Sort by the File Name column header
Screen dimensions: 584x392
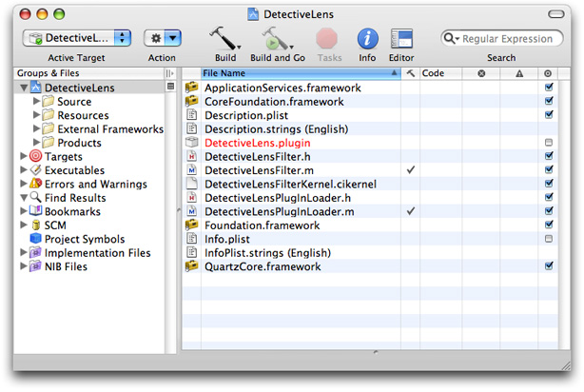click(x=295, y=73)
